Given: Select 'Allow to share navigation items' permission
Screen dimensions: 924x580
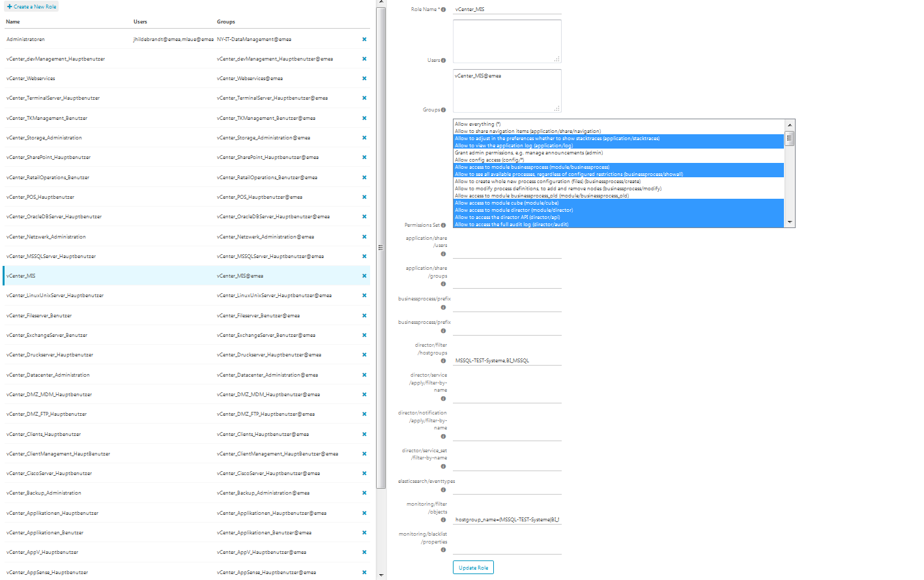Looking at the screenshot, I should point(618,131).
